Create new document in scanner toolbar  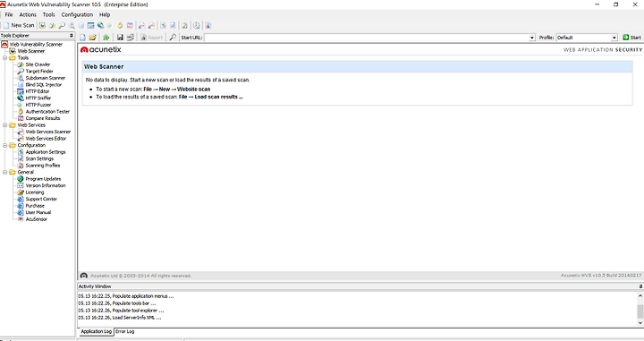click(82, 38)
